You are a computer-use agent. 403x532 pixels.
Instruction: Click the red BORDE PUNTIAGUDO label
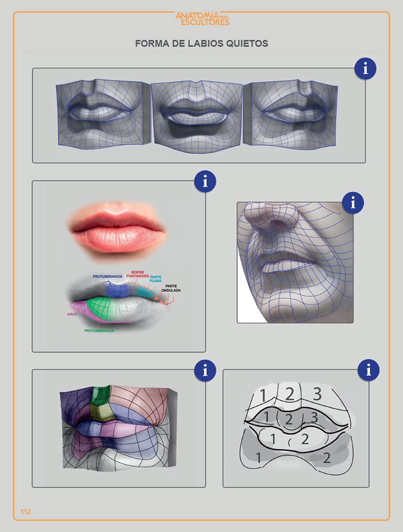[138, 274]
